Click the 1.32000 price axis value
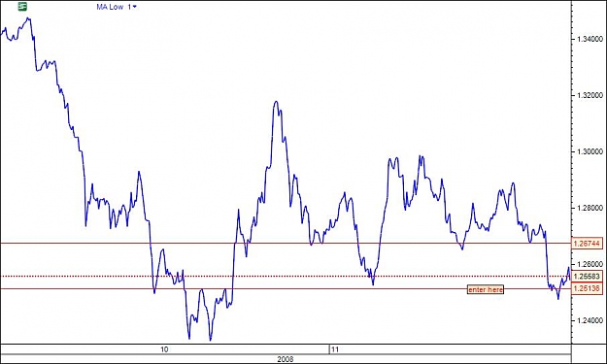Screen dimensions: 607x364 click(x=590, y=95)
